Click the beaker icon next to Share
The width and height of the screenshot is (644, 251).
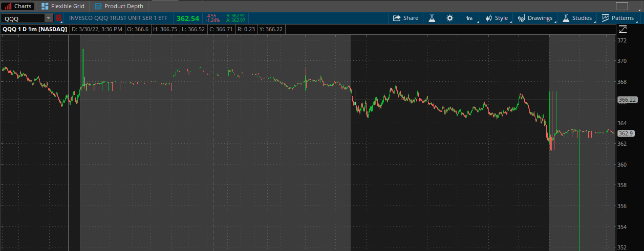(x=432, y=18)
